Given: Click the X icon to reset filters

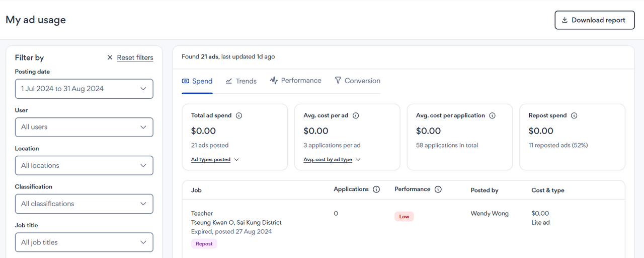Looking at the screenshot, I should 110,57.
